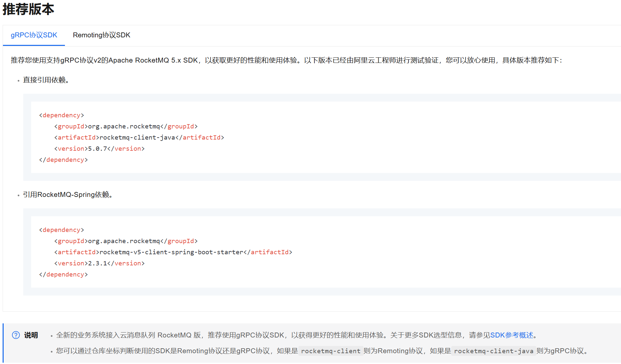Click opening dependency tag in first code block
Viewport: 621px width, 364px height.
pos(61,115)
